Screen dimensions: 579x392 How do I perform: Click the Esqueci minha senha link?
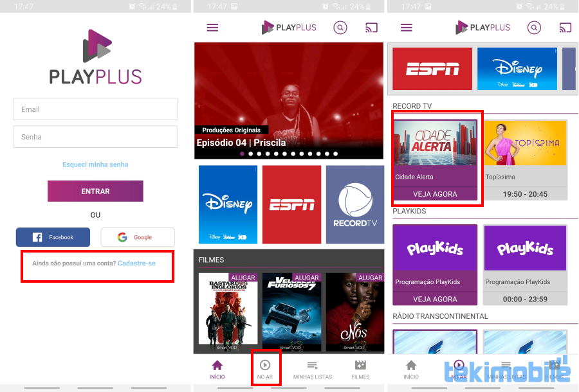95,165
